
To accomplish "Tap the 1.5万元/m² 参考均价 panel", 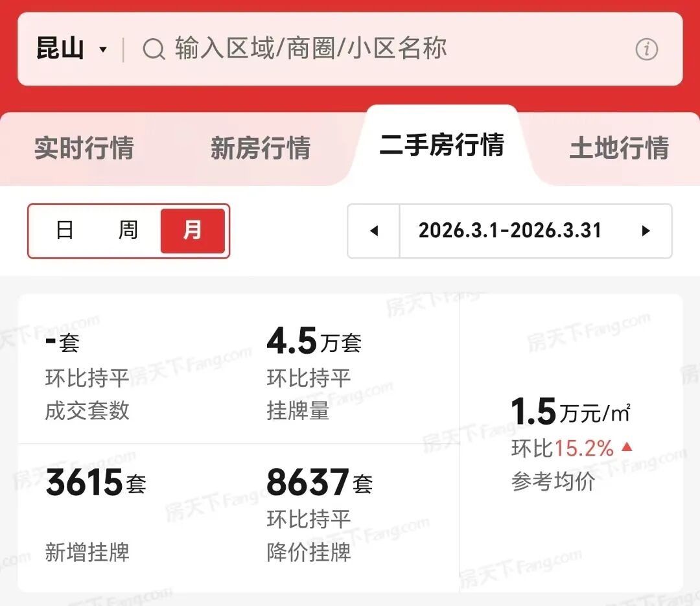I will click(571, 444).
